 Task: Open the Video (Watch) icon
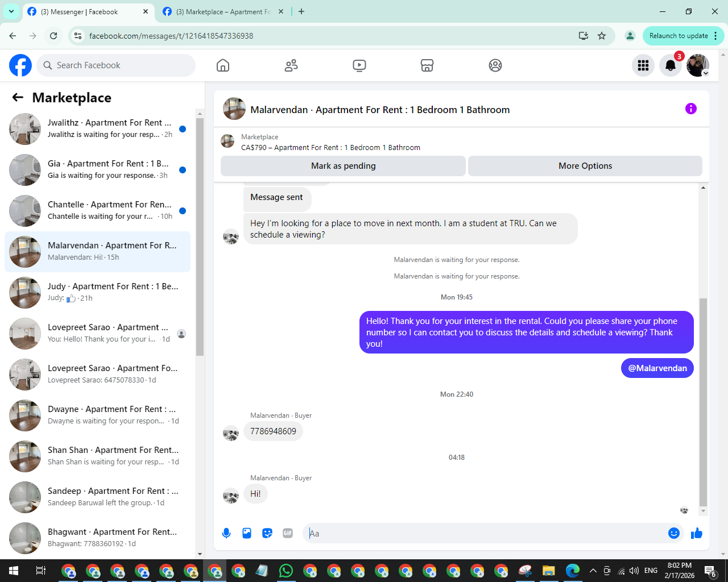click(x=359, y=65)
